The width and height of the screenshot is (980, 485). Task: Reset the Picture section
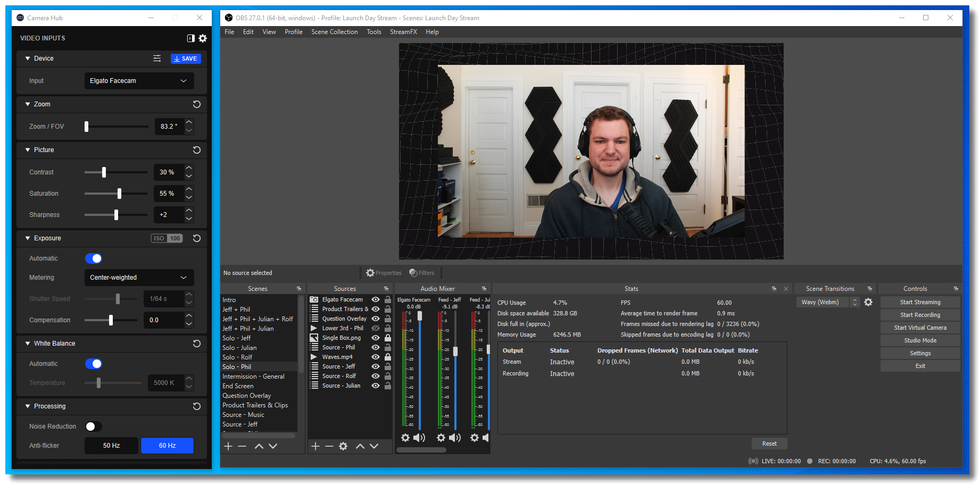[197, 150]
